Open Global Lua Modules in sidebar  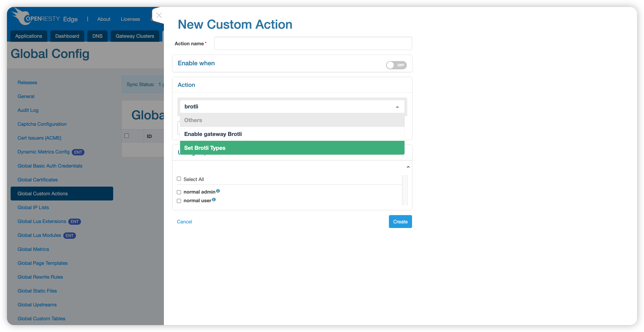click(x=39, y=235)
